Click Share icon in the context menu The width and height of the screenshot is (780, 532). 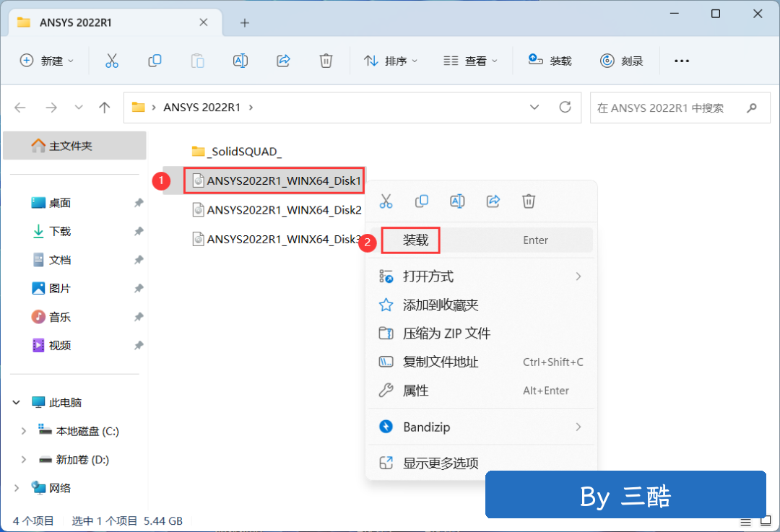click(493, 201)
